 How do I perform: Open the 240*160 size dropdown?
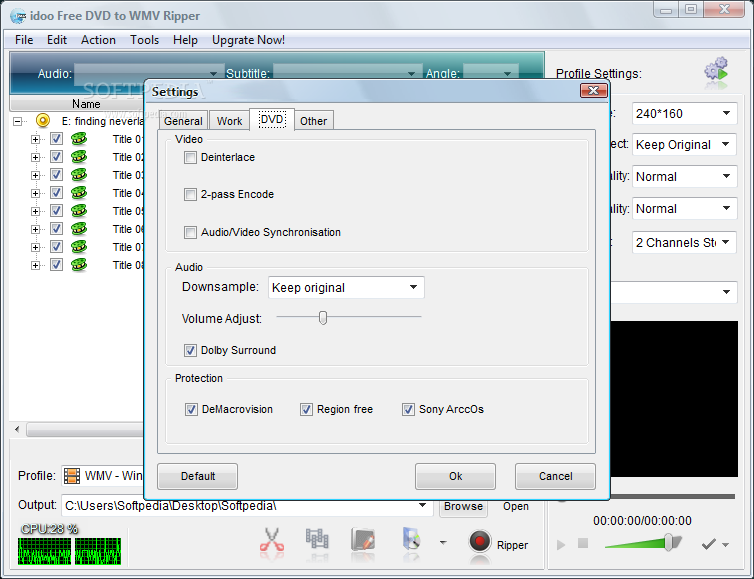(x=684, y=113)
